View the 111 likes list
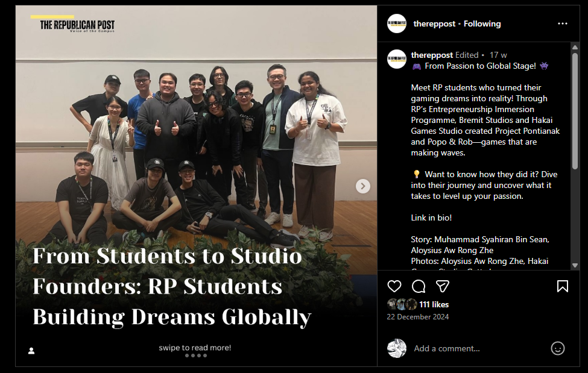The height and width of the screenshot is (373, 588). pos(434,304)
